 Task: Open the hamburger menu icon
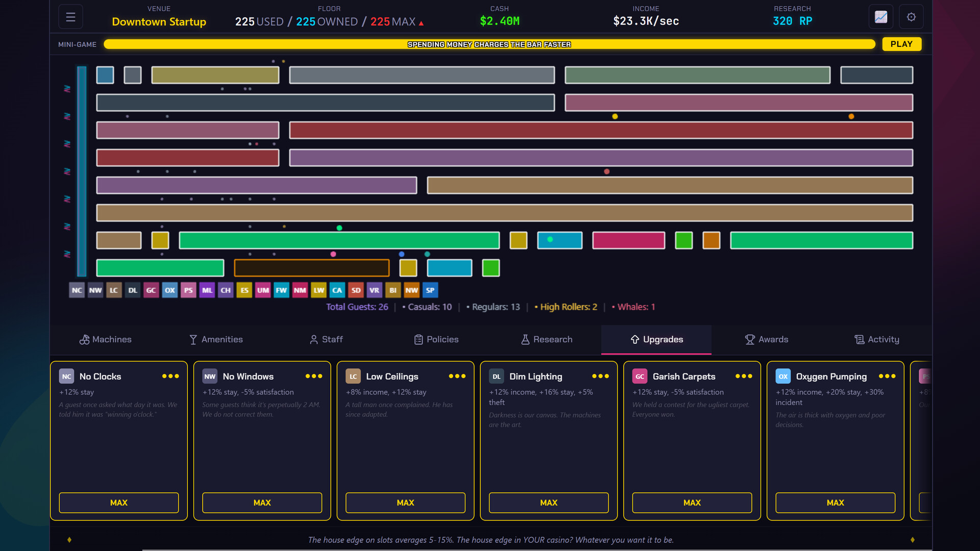click(70, 17)
